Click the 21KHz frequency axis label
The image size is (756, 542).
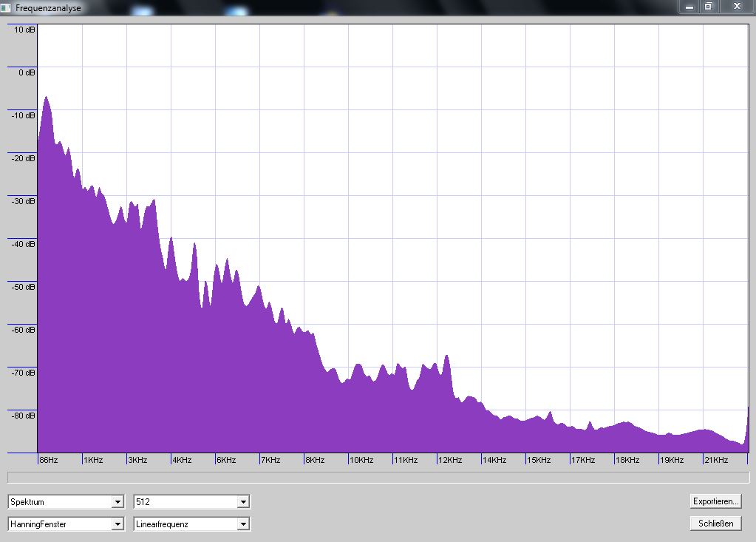click(717, 460)
